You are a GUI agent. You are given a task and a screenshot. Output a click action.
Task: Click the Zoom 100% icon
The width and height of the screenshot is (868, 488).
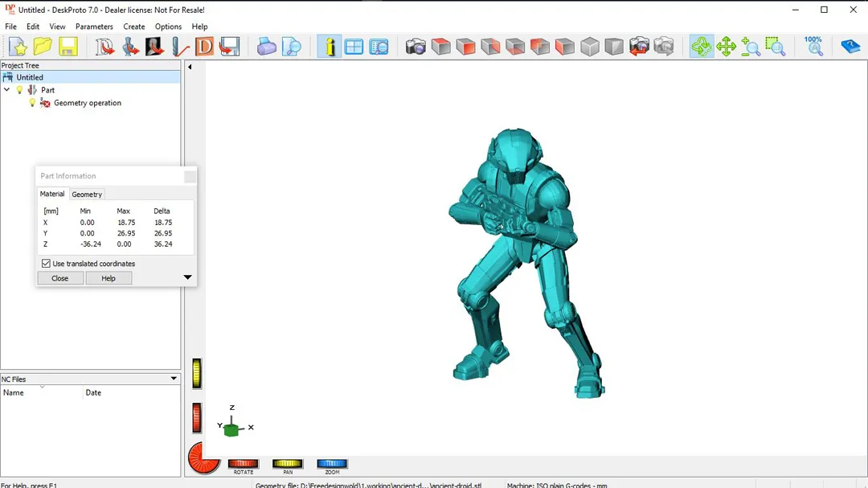tap(813, 47)
